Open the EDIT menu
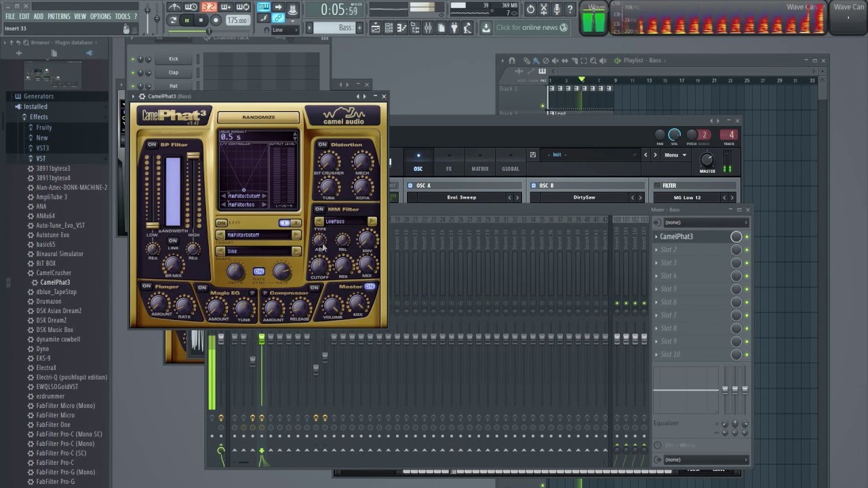 (x=24, y=16)
